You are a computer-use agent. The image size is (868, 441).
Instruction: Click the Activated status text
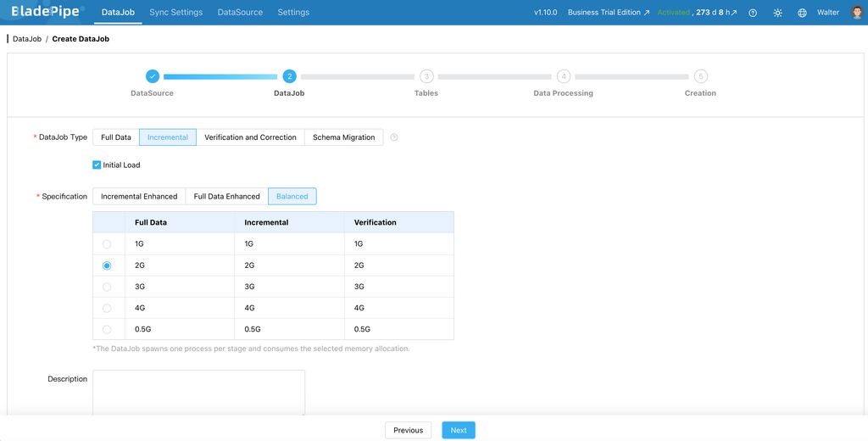tap(674, 12)
